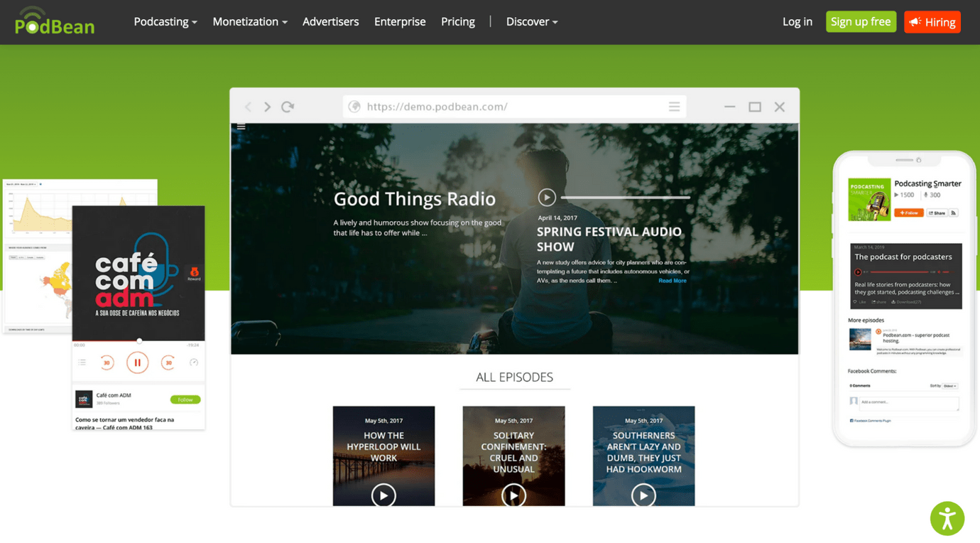The height and width of the screenshot is (543, 980).
Task: Click the small Café com ADM avatar
Action: tap(84, 399)
